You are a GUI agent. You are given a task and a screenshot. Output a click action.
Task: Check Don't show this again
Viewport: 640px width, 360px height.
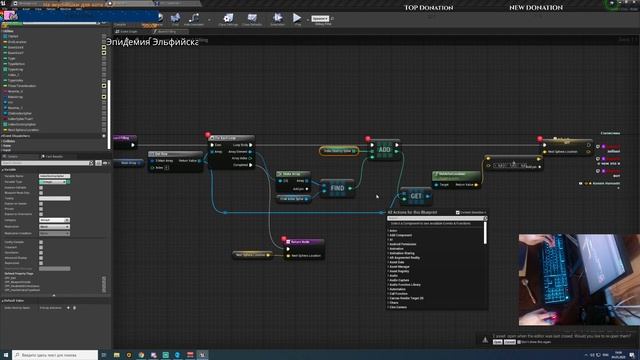[519, 342]
